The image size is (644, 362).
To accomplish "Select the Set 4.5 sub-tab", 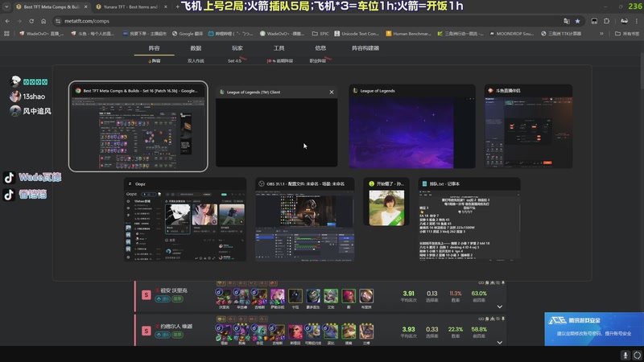I will tap(235, 61).
